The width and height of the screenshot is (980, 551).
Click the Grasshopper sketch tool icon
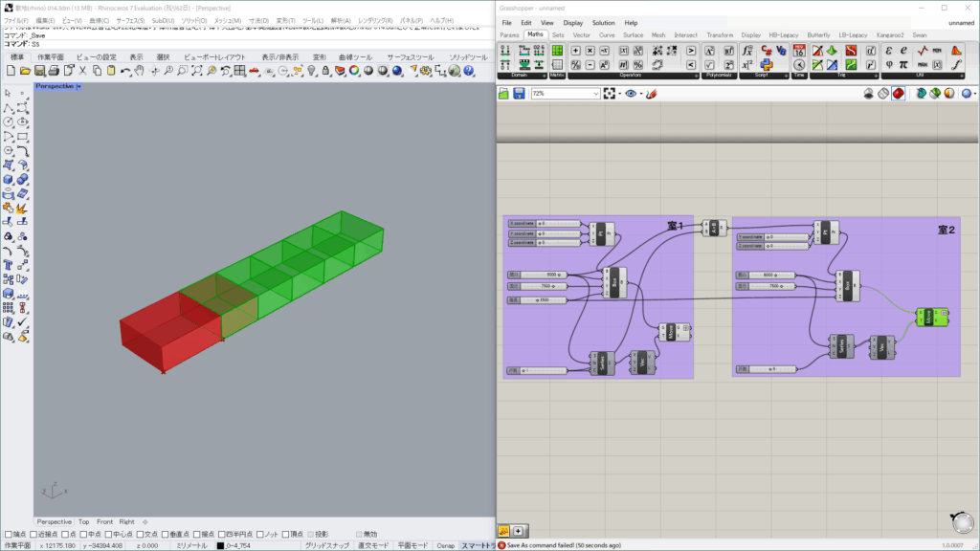pos(651,94)
